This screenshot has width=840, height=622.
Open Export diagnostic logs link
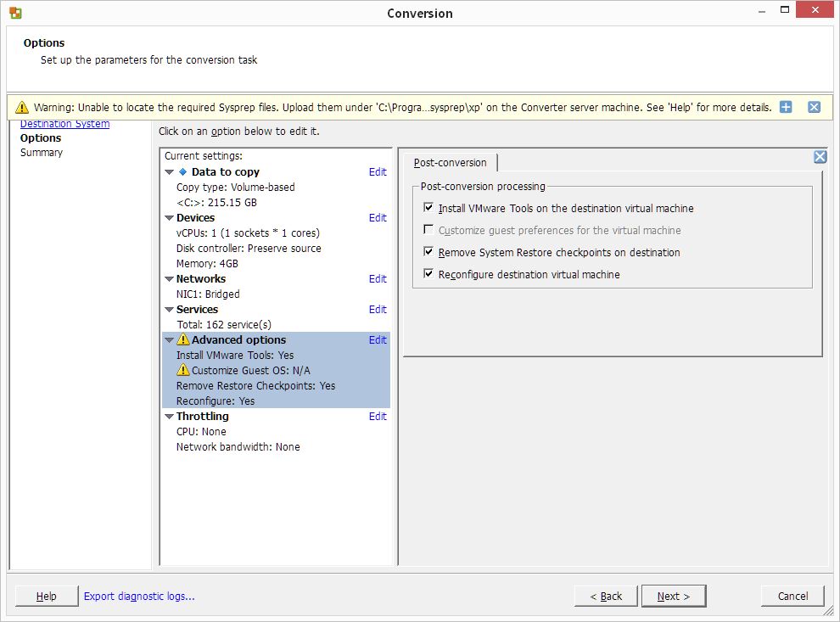coord(139,597)
